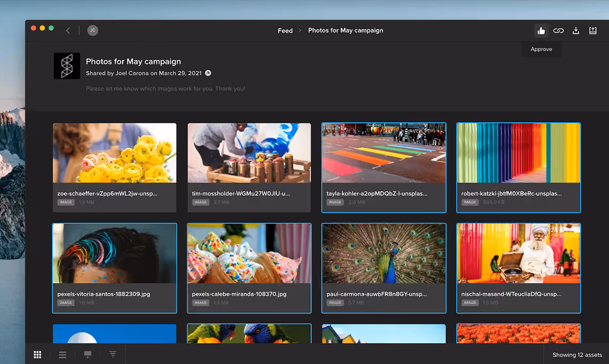
Task: Click the Photos for May campaign heading
Action: (133, 61)
